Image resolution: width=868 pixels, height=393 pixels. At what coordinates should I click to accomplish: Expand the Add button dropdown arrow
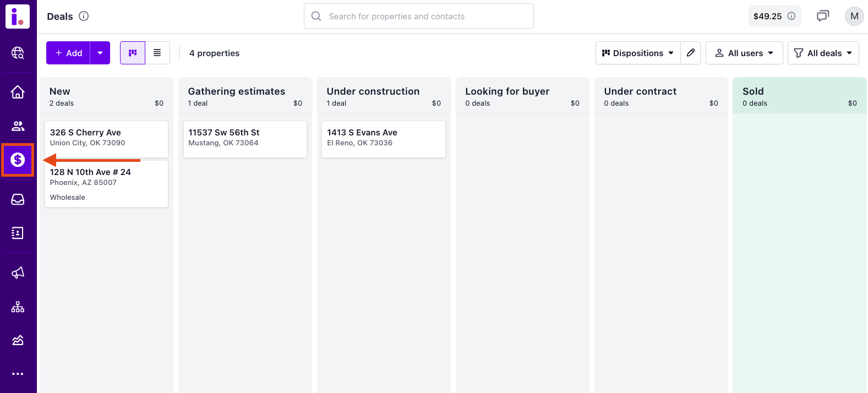(x=100, y=53)
